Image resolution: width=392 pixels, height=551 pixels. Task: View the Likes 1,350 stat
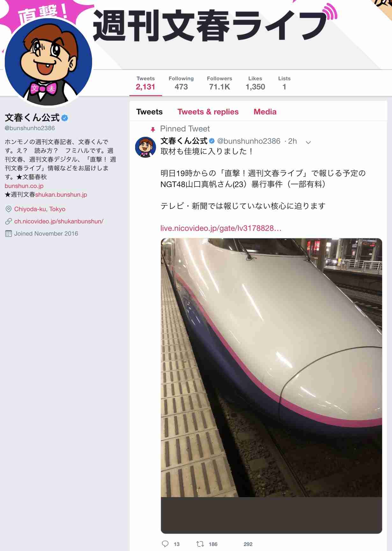(255, 83)
